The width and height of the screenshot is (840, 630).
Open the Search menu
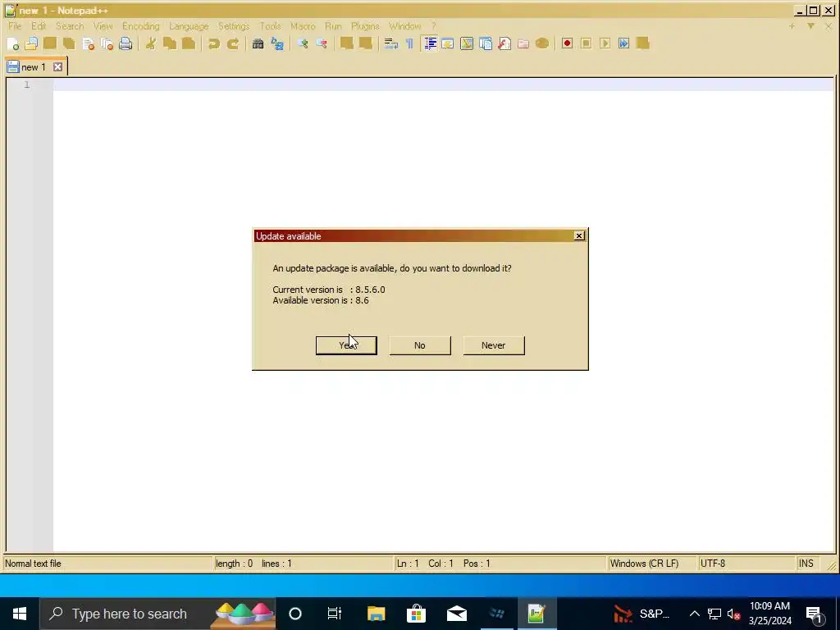click(x=70, y=26)
